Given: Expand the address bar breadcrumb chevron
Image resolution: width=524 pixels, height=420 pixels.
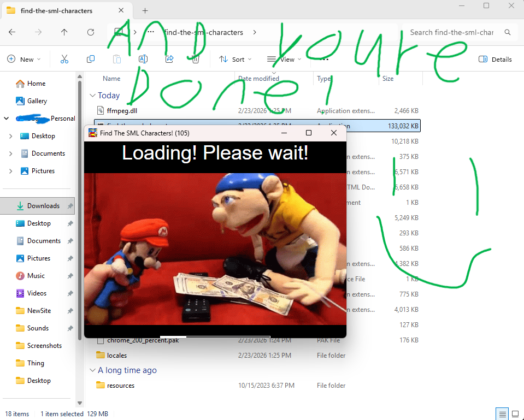Looking at the screenshot, I should (255, 32).
